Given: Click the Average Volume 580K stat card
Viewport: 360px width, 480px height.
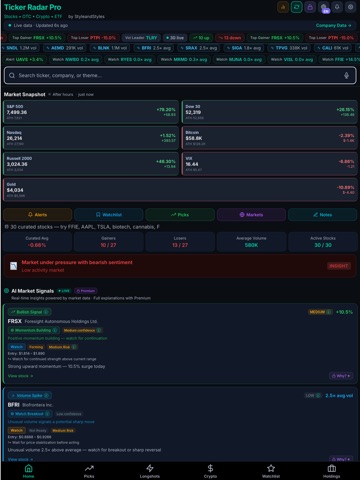Looking at the screenshot, I should pos(251,242).
